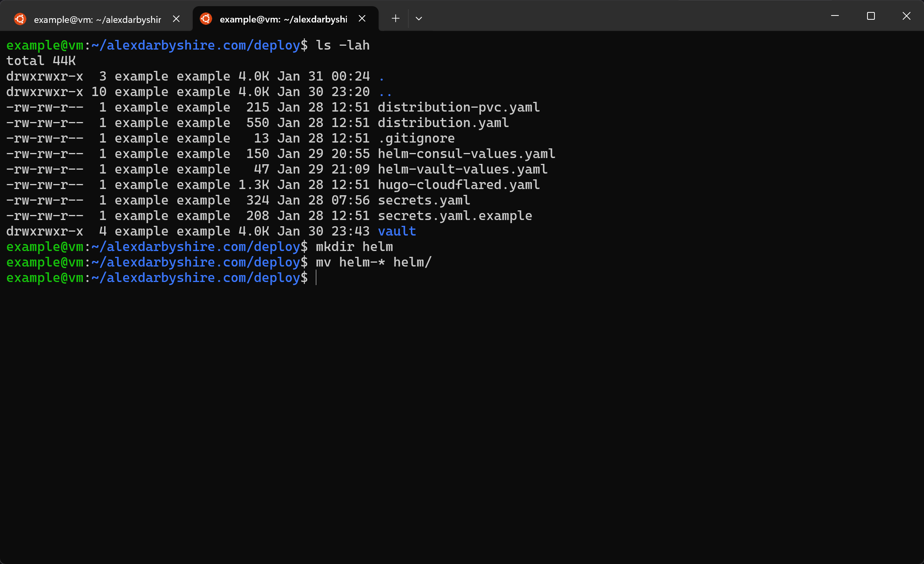The image size is (924, 564).
Task: Open the profile dropdown chevron
Action: 419,19
